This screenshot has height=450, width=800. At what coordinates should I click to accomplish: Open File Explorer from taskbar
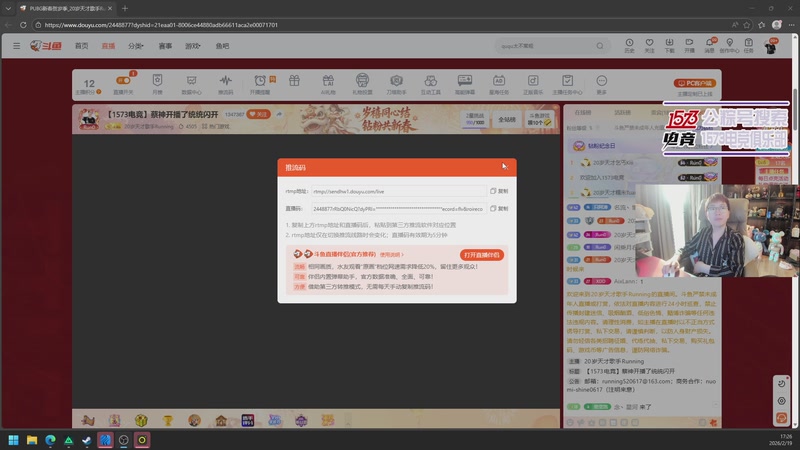click(32, 440)
